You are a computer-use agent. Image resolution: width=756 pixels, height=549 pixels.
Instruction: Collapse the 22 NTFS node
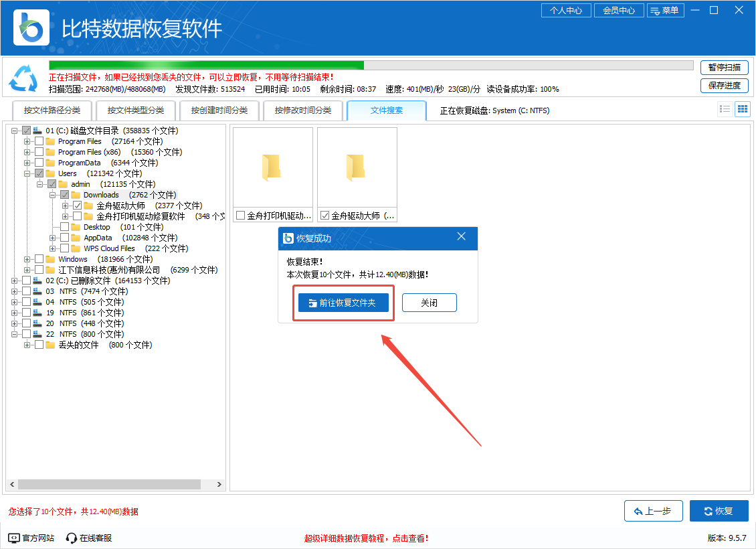click(x=15, y=334)
